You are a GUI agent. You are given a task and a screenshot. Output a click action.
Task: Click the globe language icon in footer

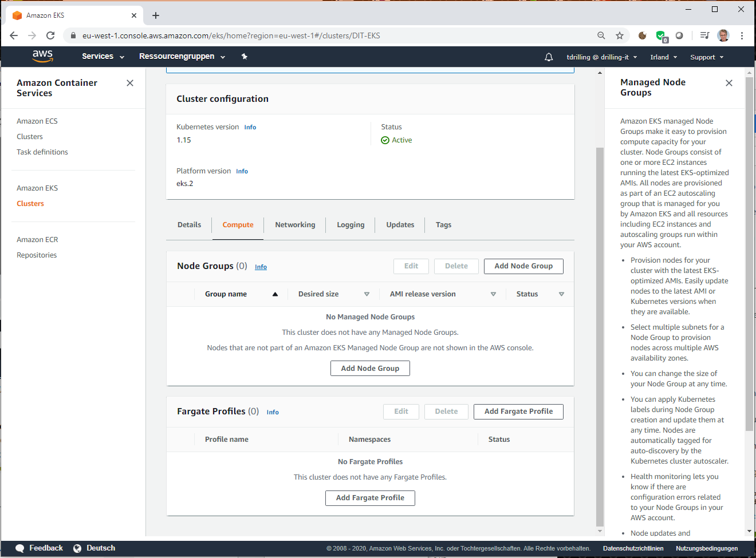(77, 548)
